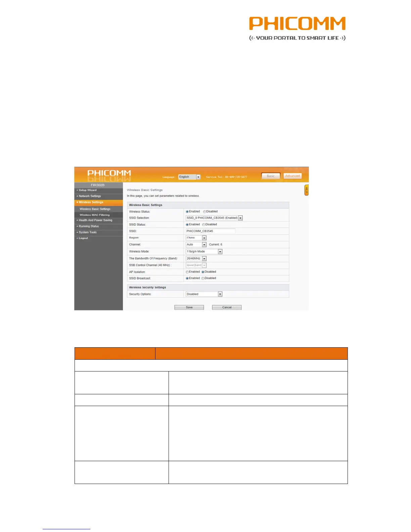Viewport: 411px width, 532px height.
Task: Click 'In this page, you can set parameters' text
Action: coord(163,196)
